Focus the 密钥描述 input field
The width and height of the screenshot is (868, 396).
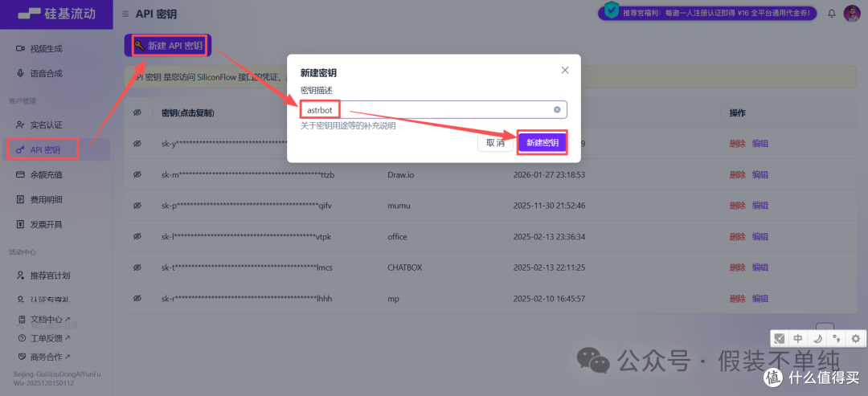pos(433,109)
